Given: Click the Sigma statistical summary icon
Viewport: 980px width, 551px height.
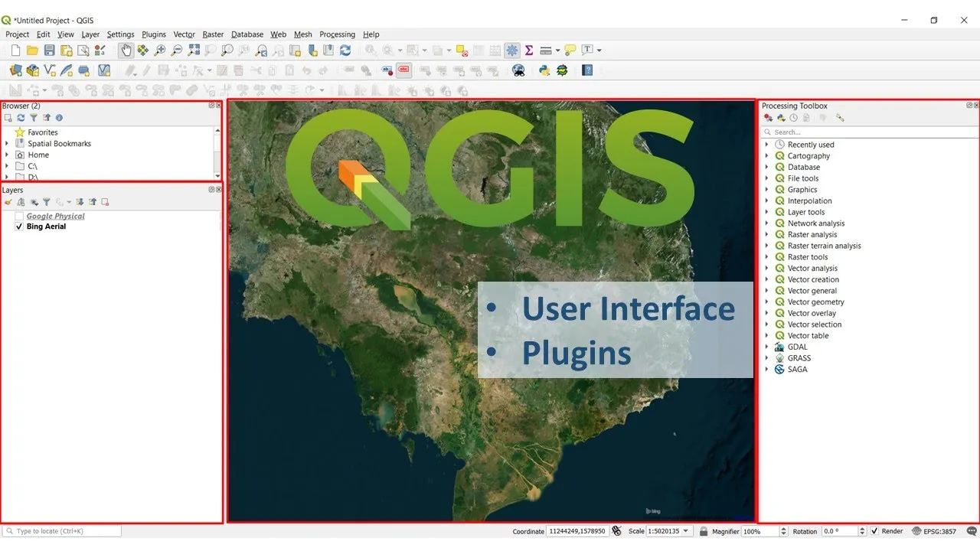Looking at the screenshot, I should coord(529,51).
